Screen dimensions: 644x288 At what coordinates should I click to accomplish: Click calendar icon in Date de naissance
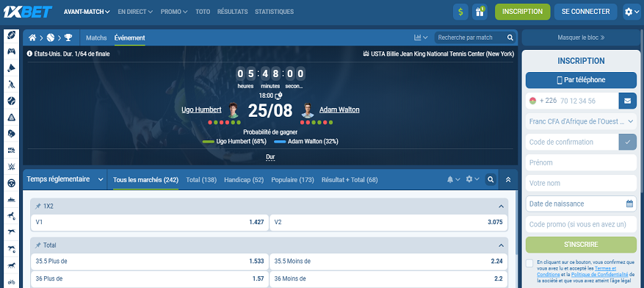point(629,204)
